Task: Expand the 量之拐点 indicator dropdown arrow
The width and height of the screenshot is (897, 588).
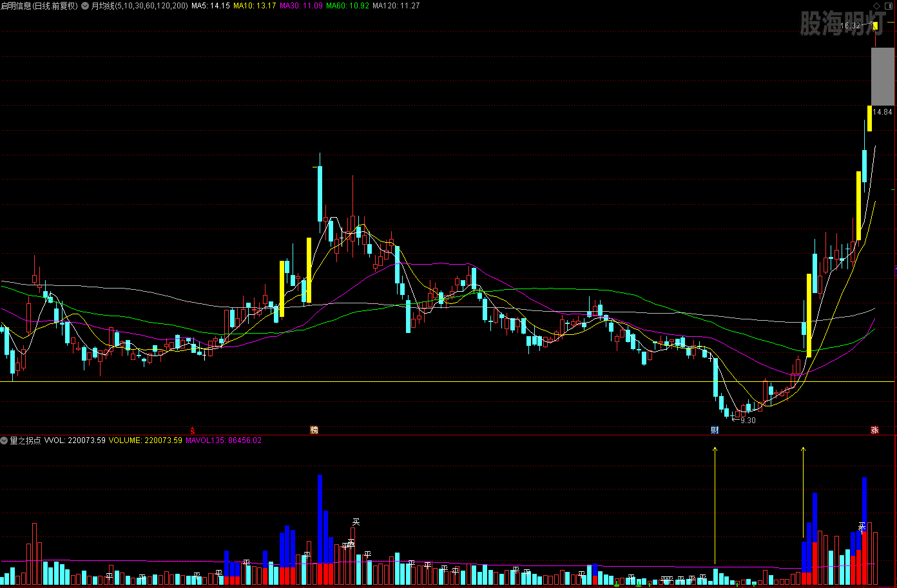Action: click(x=5, y=441)
